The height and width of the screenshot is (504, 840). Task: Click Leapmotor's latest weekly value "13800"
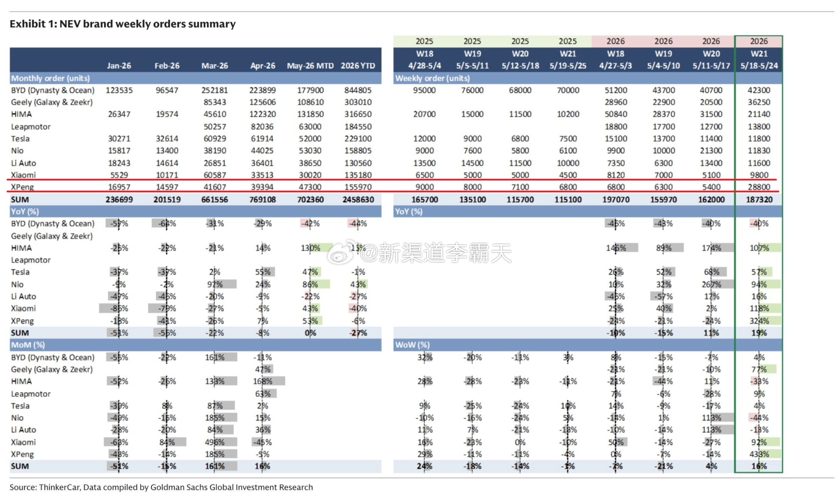[x=759, y=127]
